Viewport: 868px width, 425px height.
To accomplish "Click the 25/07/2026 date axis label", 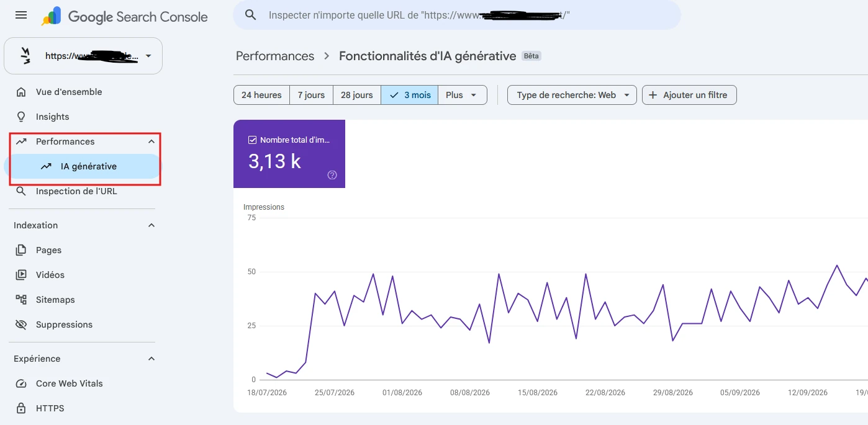I will tap(335, 393).
